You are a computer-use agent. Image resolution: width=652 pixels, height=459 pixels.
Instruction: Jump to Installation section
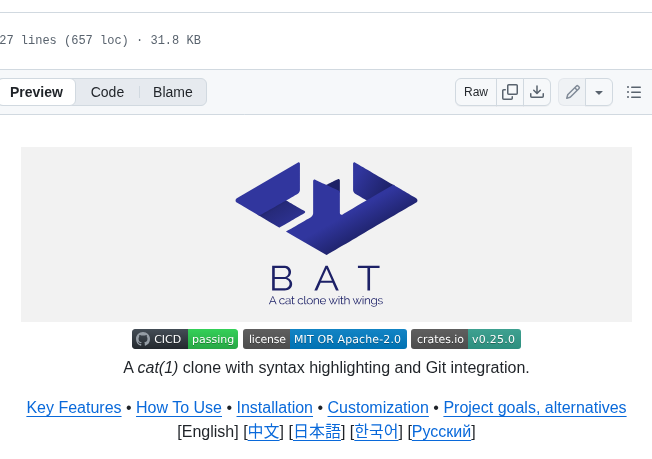274,407
